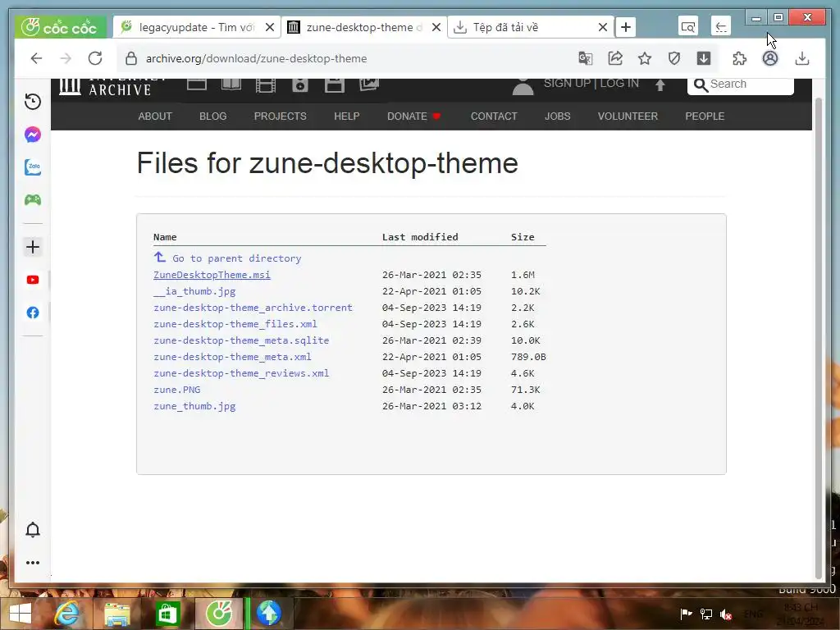Open YouTube from the sidebar

[x=33, y=280]
